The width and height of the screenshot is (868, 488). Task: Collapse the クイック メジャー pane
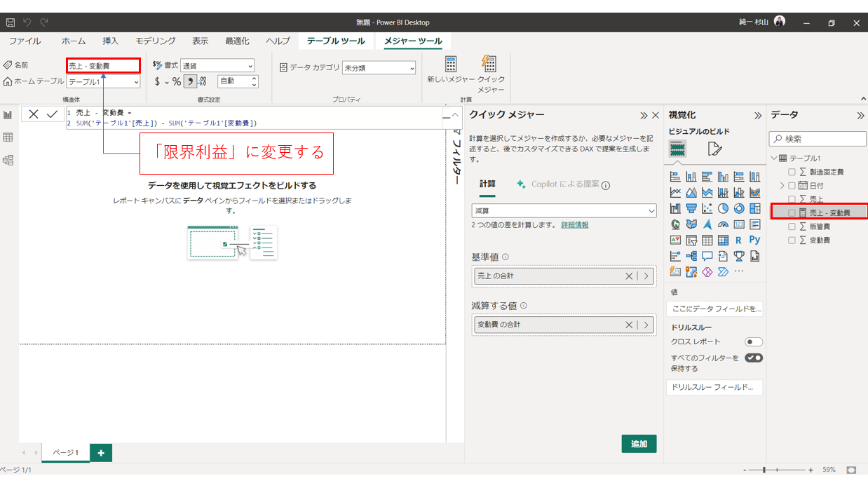pyautogui.click(x=644, y=116)
